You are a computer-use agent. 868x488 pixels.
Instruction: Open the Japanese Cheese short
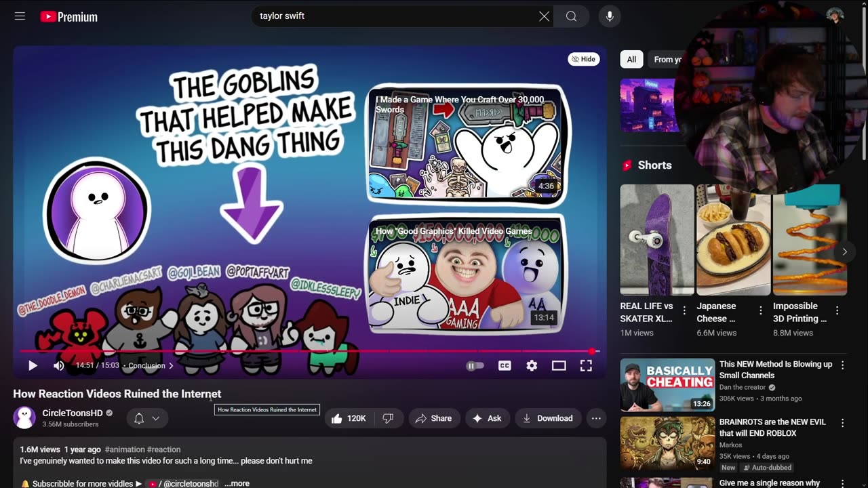click(x=734, y=240)
